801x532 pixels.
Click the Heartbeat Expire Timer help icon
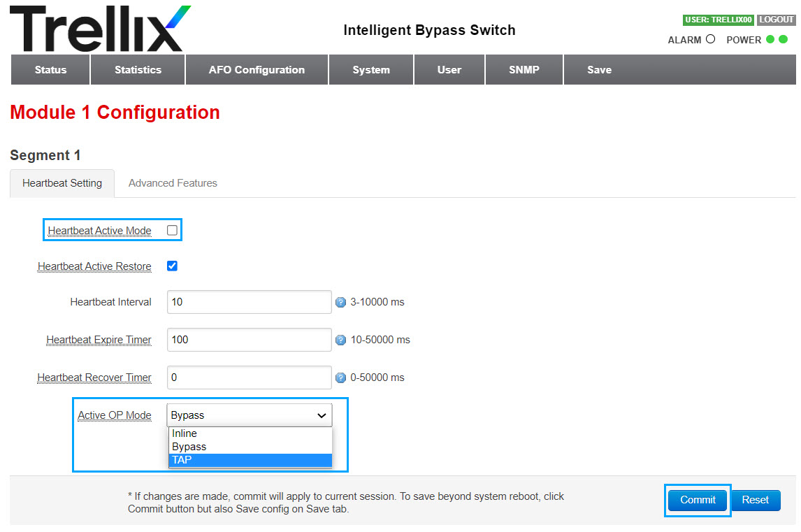tap(340, 340)
